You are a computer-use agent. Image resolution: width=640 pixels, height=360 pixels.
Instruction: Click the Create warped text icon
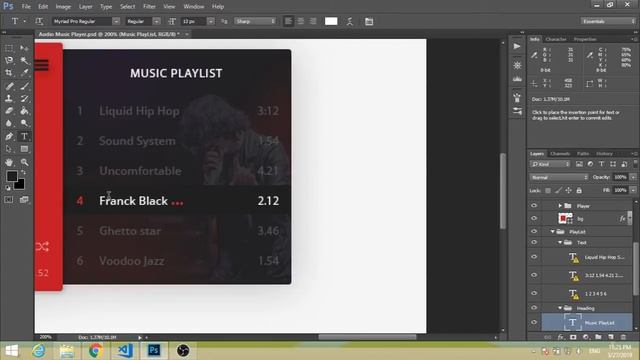350,21
